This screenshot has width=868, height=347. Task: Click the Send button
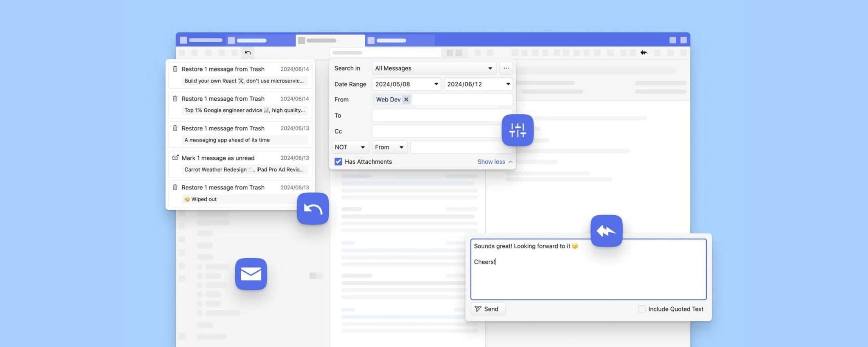point(488,309)
